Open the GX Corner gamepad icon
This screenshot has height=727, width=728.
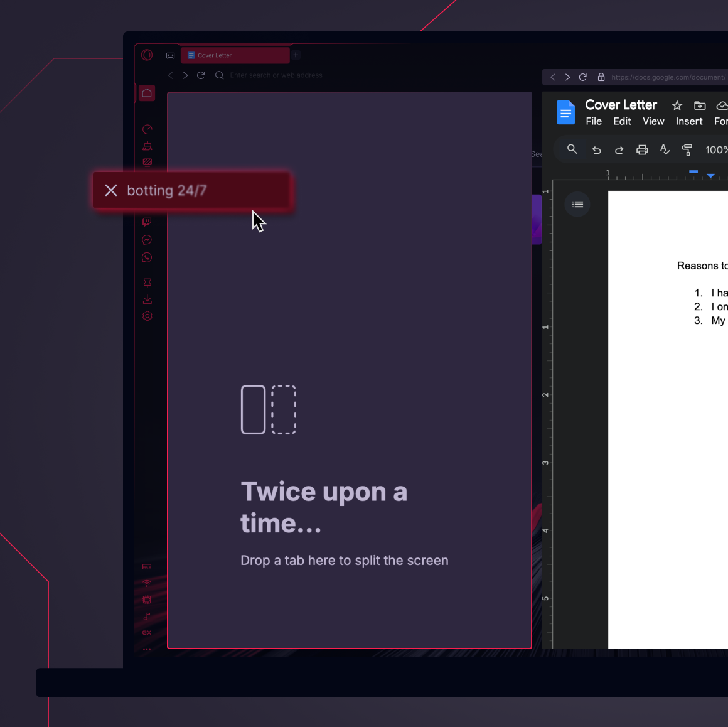(170, 55)
